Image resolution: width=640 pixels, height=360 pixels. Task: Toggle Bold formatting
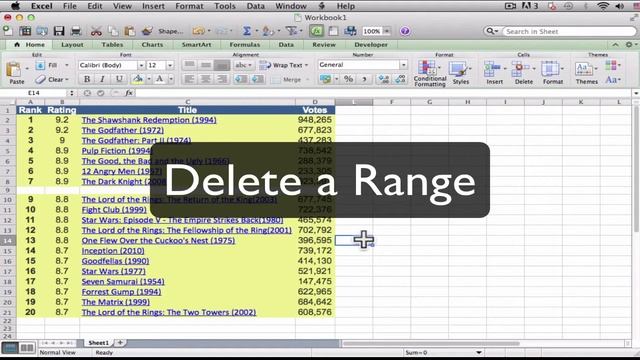[87, 79]
